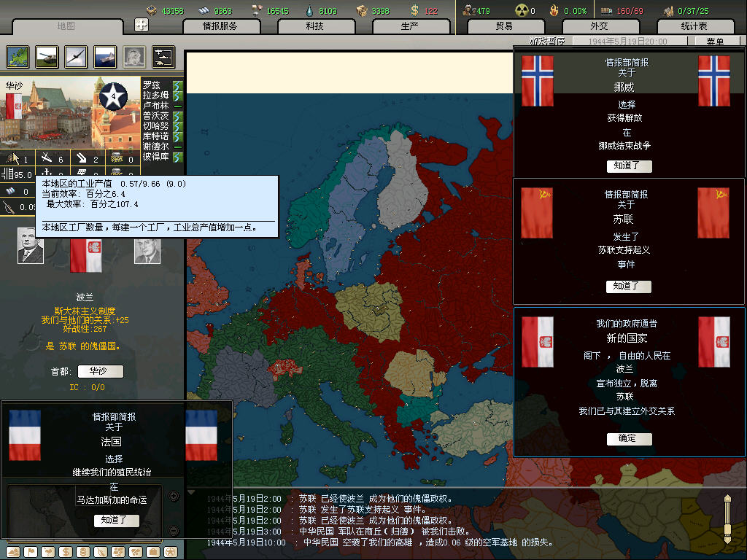Select the weather mapmode icon
Image resolution: width=747 pixels, height=560 pixels.
pos(48,552)
